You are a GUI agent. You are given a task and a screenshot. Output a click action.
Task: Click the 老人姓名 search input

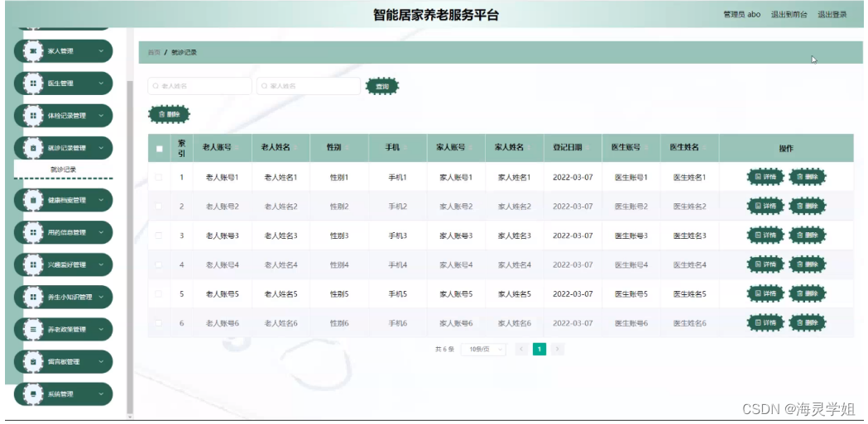[x=200, y=86]
